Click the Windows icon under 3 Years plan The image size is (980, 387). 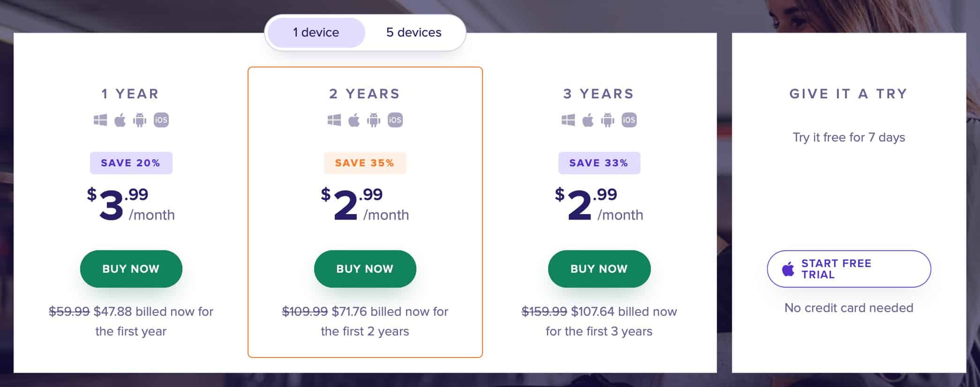pyautogui.click(x=568, y=120)
